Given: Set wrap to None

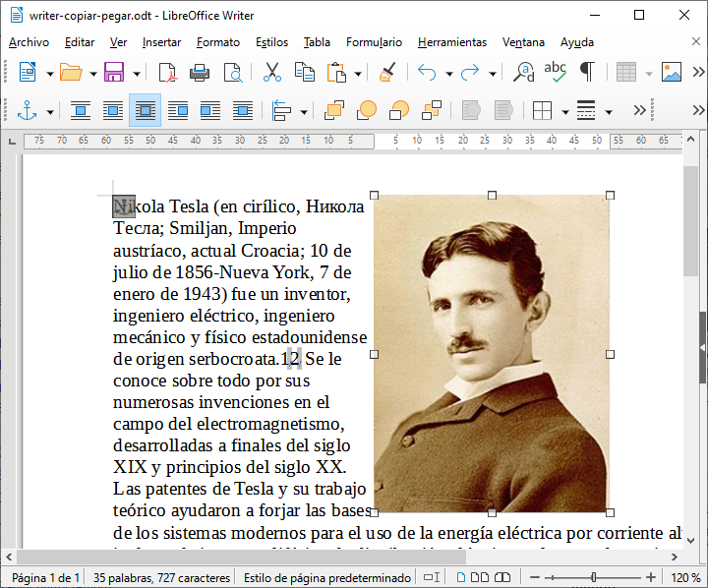Looking at the screenshot, I should click(81, 111).
